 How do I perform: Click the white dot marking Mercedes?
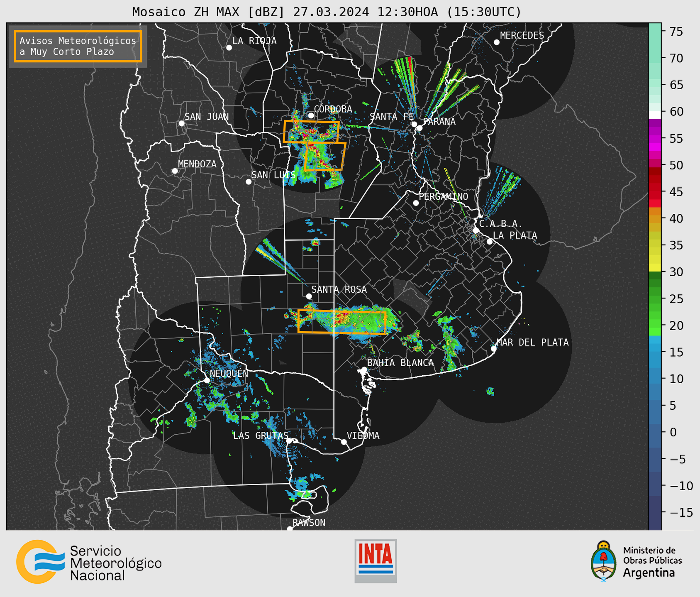496,42
